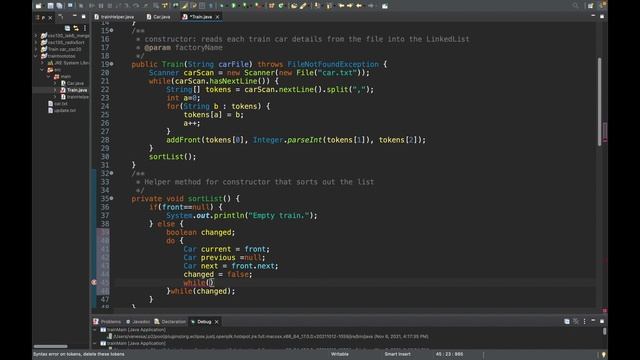Screen dimensions: 640x360
Task: Click the Previous Annotation toolbar icon
Action: [329, 6]
